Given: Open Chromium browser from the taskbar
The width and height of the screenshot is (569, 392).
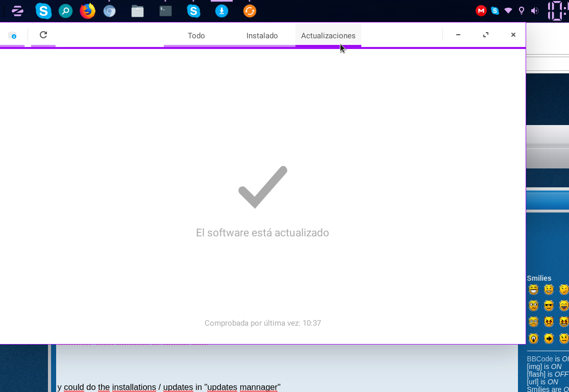Looking at the screenshot, I should [109, 11].
